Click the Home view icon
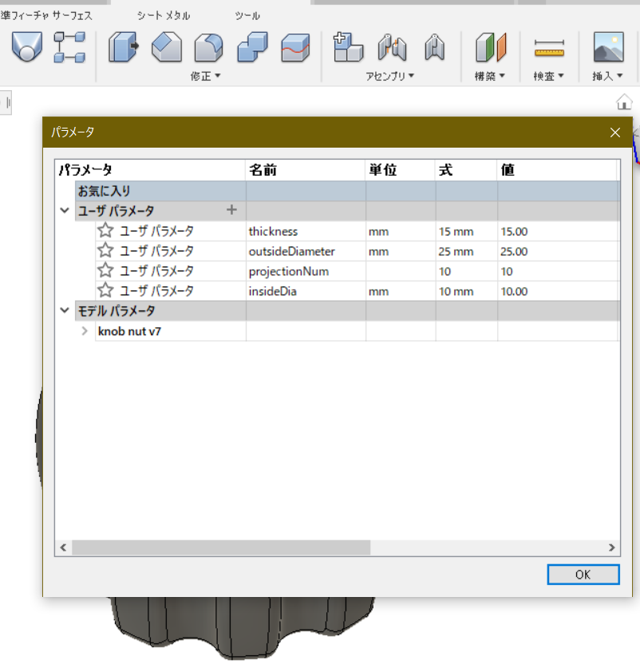The height and width of the screenshot is (672, 640). point(624,102)
